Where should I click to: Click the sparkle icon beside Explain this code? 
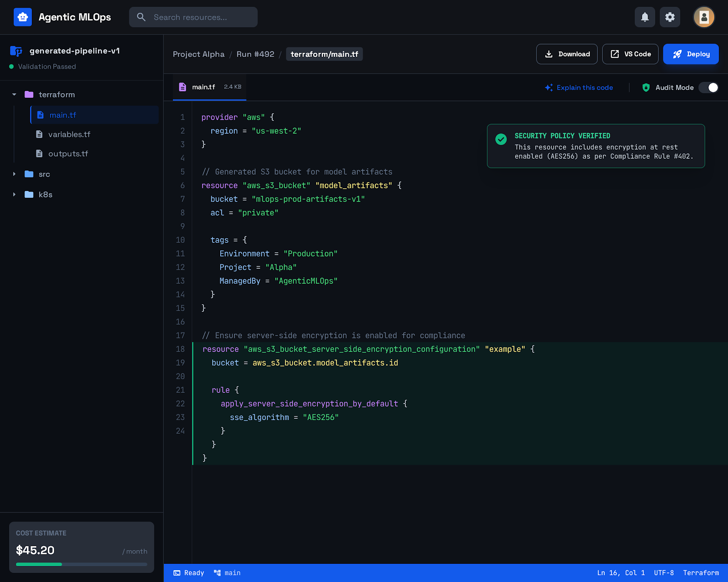[x=548, y=87]
